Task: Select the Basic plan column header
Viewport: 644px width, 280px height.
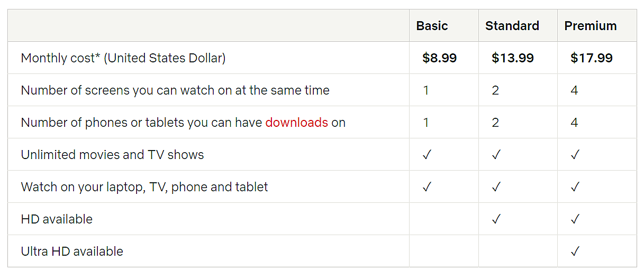Action: [432, 26]
